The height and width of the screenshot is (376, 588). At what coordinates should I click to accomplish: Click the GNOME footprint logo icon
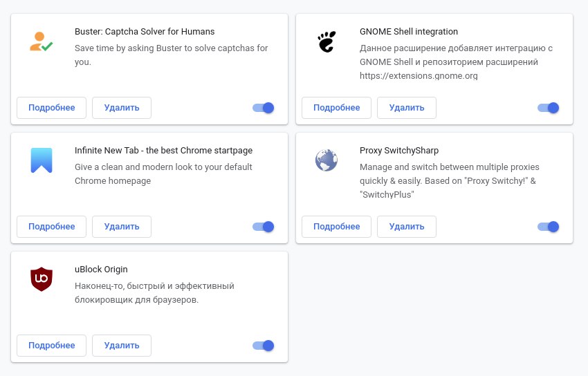(327, 41)
